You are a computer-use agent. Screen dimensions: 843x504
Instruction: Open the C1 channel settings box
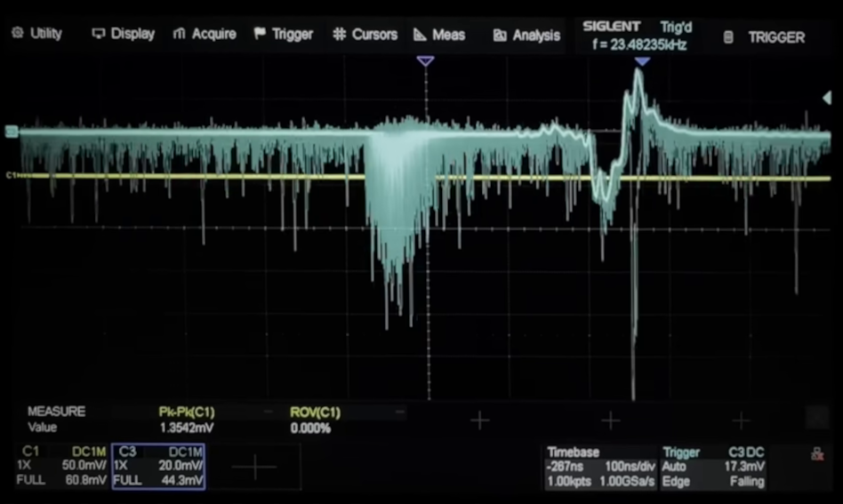pos(61,466)
